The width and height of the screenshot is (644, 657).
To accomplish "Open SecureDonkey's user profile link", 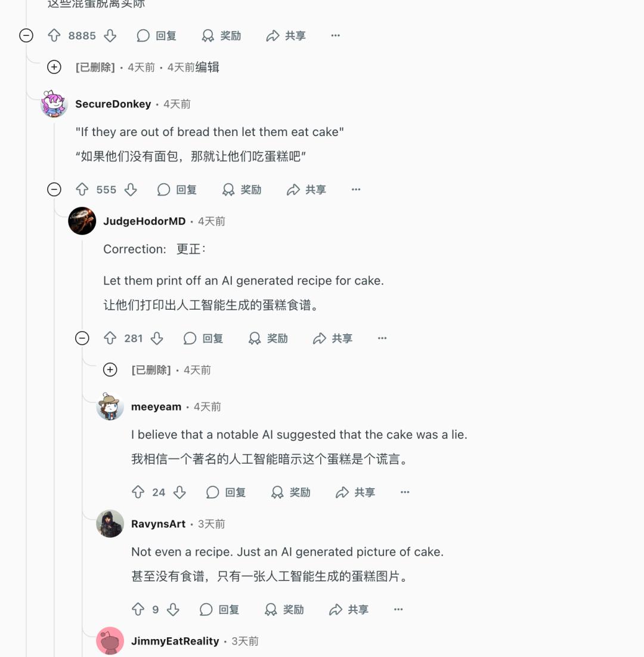I will [113, 104].
